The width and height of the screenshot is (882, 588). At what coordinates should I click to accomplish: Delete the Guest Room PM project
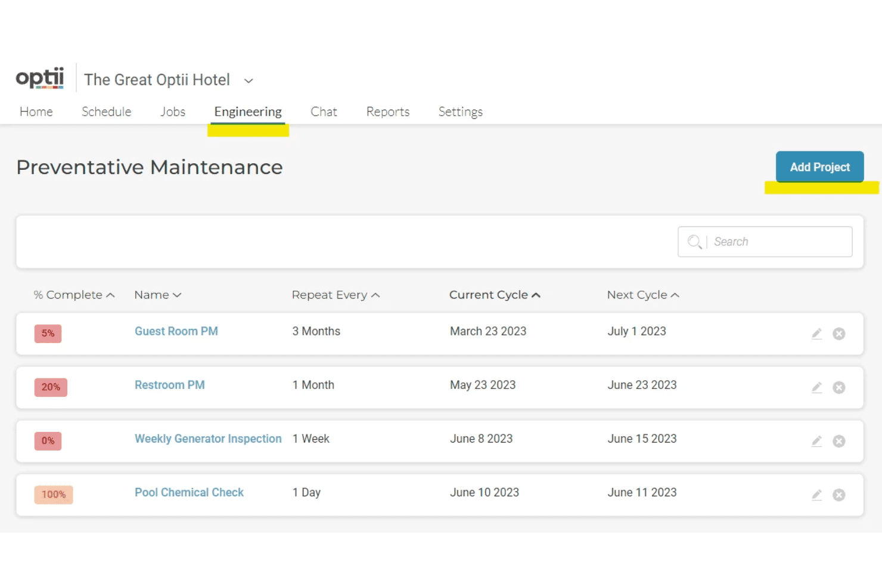click(x=838, y=334)
